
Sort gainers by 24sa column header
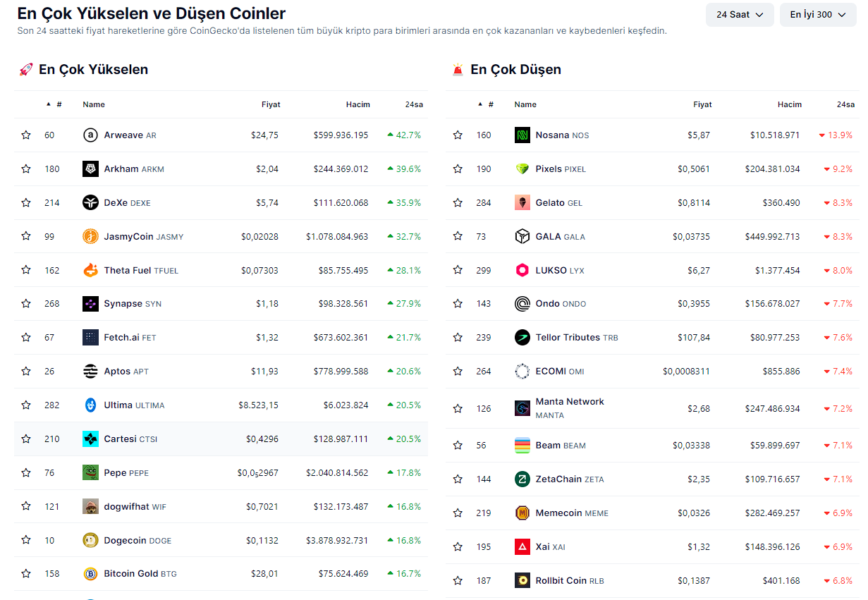[x=414, y=104]
